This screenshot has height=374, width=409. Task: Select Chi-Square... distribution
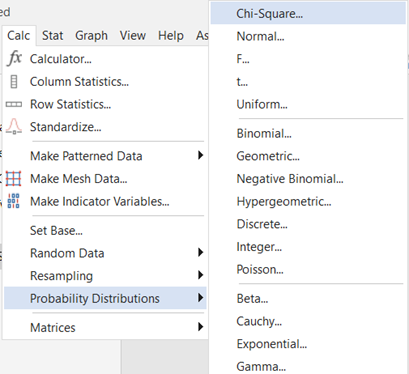point(308,14)
